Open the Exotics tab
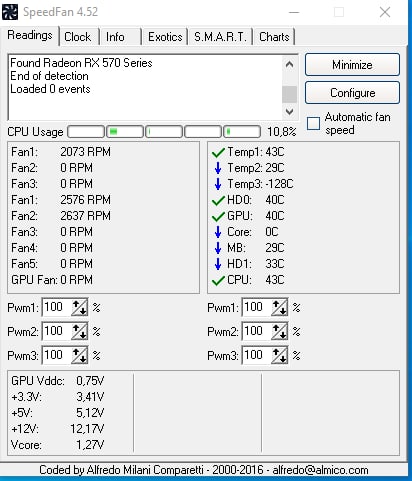 (165, 37)
